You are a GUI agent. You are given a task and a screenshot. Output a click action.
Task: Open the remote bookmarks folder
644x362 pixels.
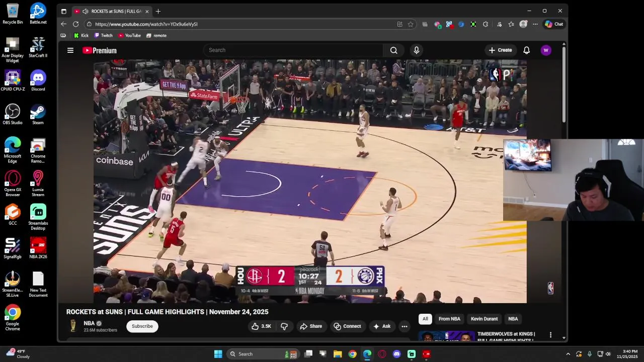(x=156, y=36)
